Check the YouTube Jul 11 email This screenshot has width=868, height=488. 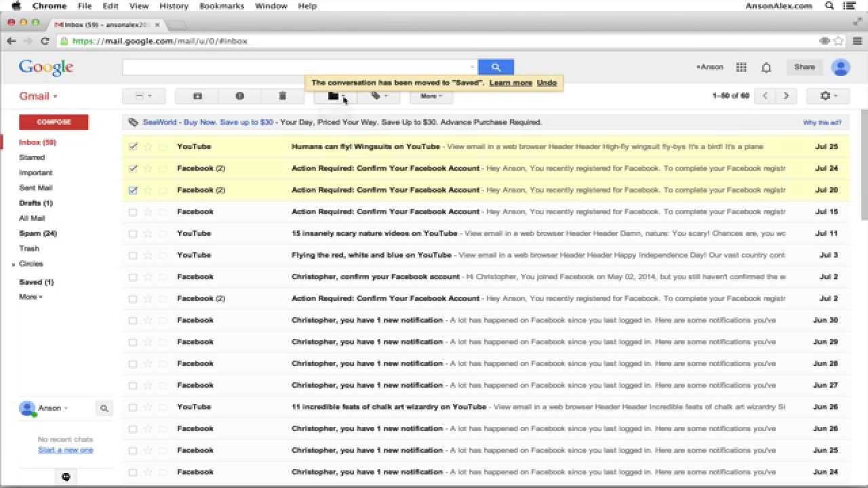pyautogui.click(x=133, y=233)
